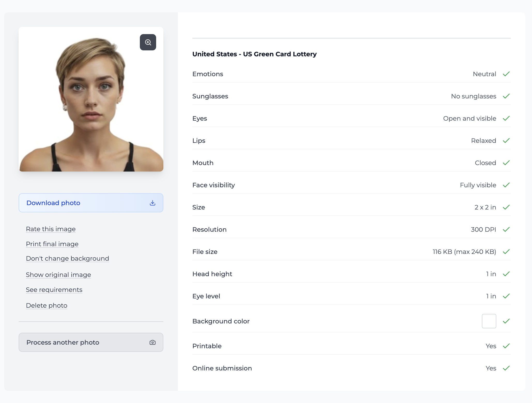Click the Sunglasses check row value

473,96
